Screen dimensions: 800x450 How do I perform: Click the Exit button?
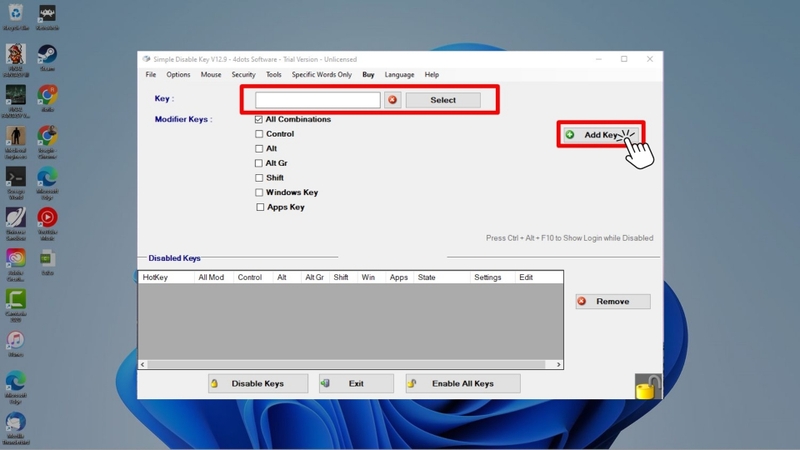click(x=356, y=384)
